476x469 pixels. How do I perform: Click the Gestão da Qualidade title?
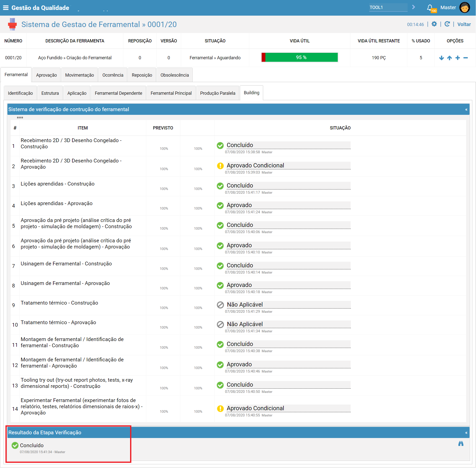[40, 8]
